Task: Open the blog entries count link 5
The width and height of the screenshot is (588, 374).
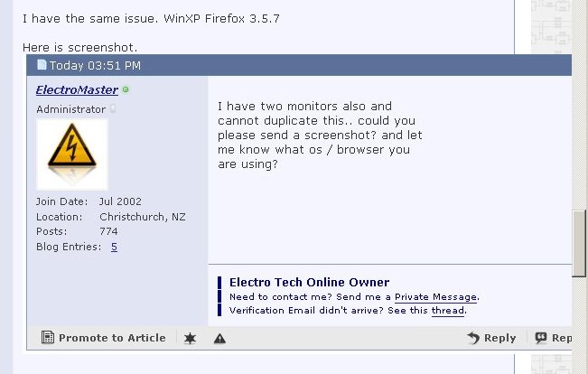Action: coord(114,247)
